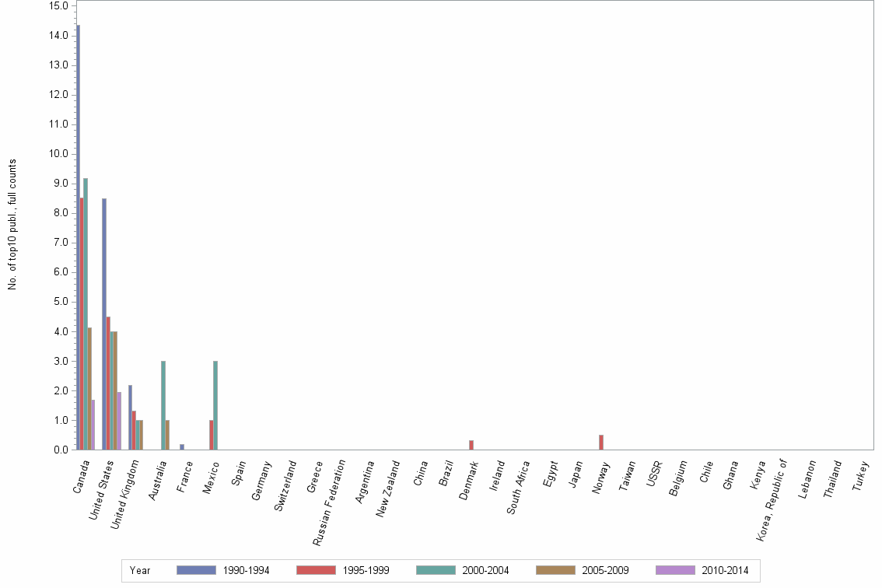Click the Year label in the legend
This screenshot has height=588, width=882.
coord(140,570)
